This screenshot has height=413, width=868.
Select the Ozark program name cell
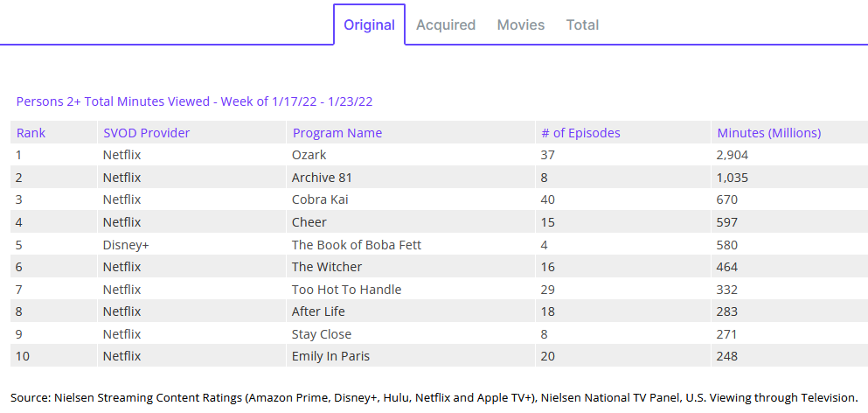click(309, 155)
